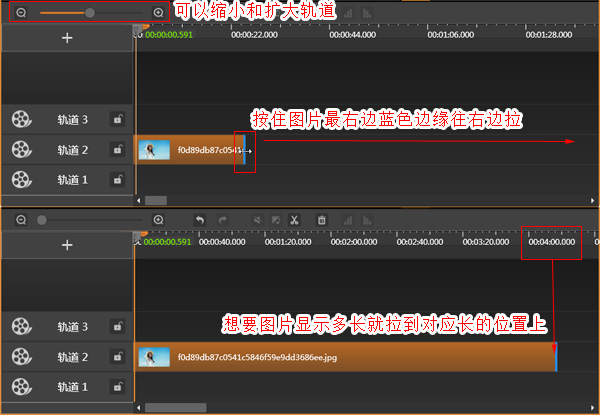Click the zoom-out magnifier in the upper timeline
Viewport: 600px width, 415px height.
pyautogui.click(x=21, y=13)
